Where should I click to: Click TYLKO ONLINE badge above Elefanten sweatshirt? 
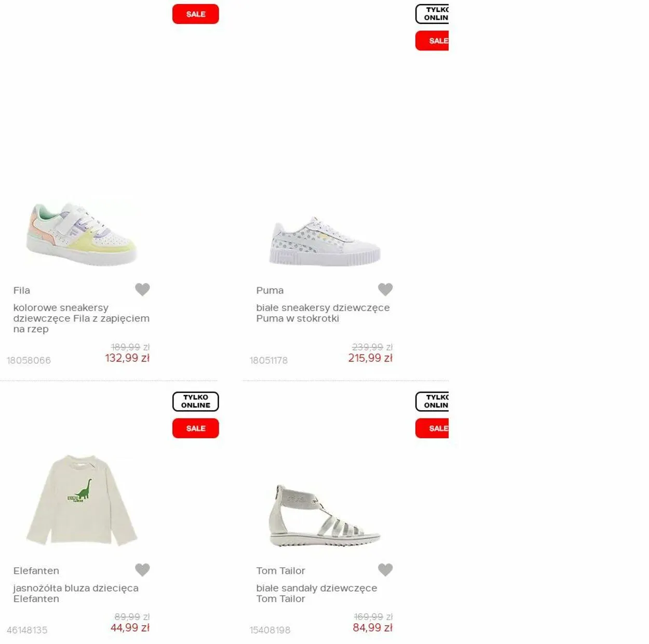point(196,401)
